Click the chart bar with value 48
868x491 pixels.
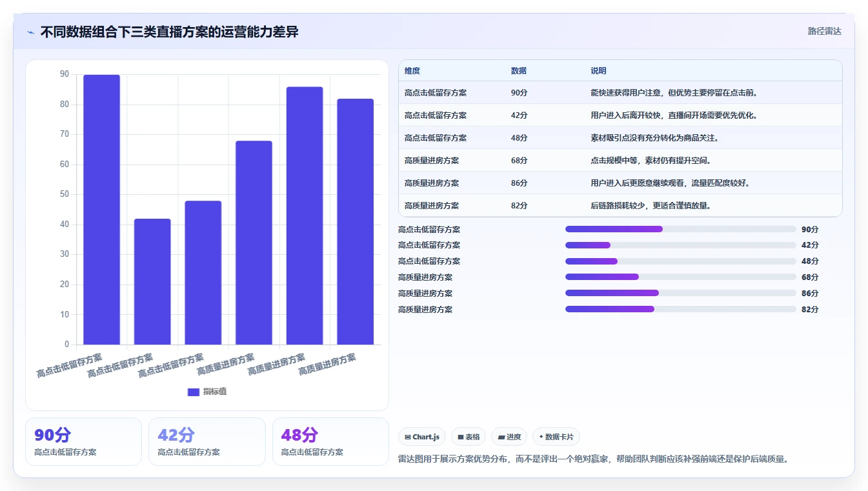(x=203, y=272)
